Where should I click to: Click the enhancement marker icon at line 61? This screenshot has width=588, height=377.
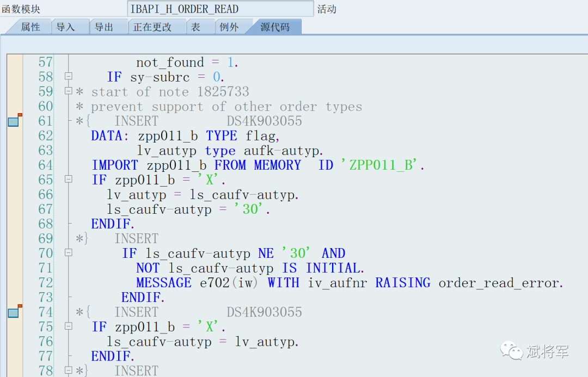(14, 121)
